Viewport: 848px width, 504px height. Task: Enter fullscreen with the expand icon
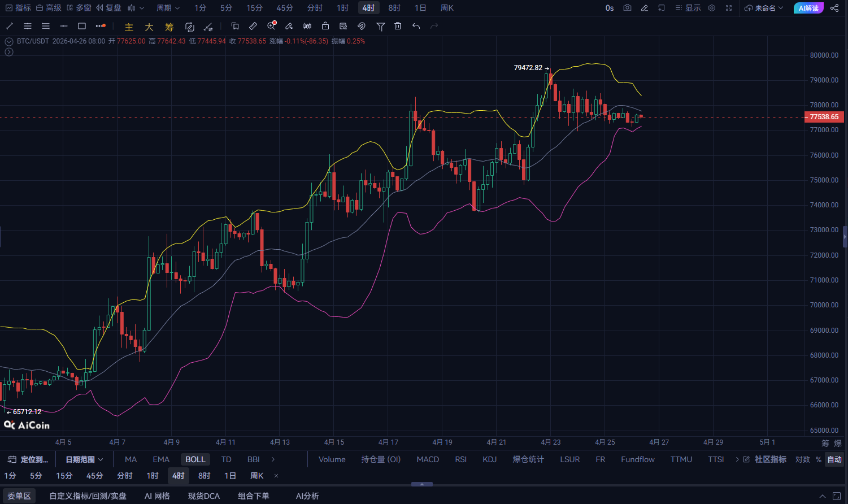pyautogui.click(x=729, y=8)
